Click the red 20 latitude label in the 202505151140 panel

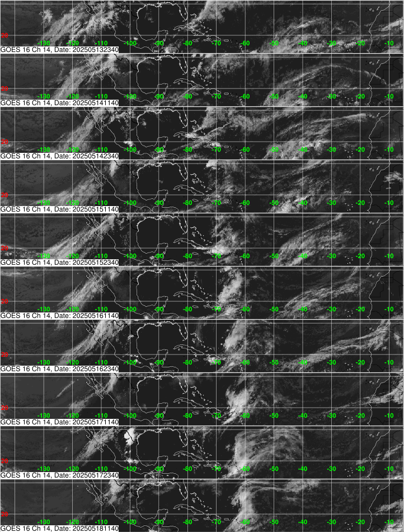(x=4, y=195)
